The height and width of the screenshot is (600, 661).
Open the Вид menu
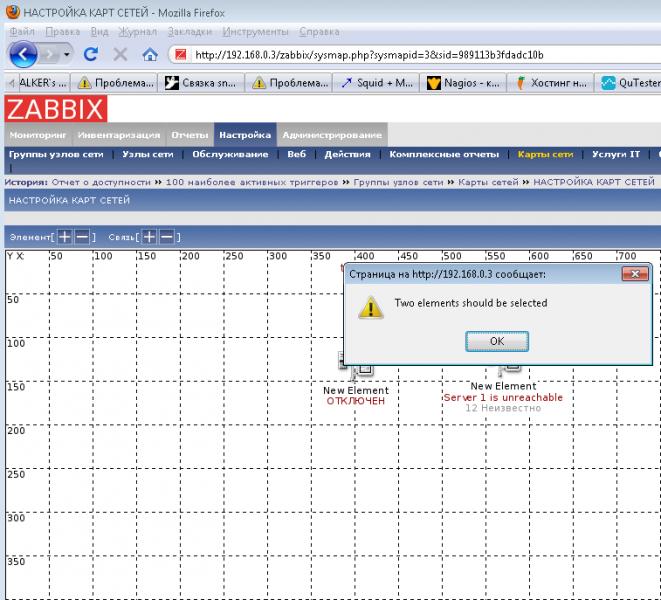tap(99, 32)
